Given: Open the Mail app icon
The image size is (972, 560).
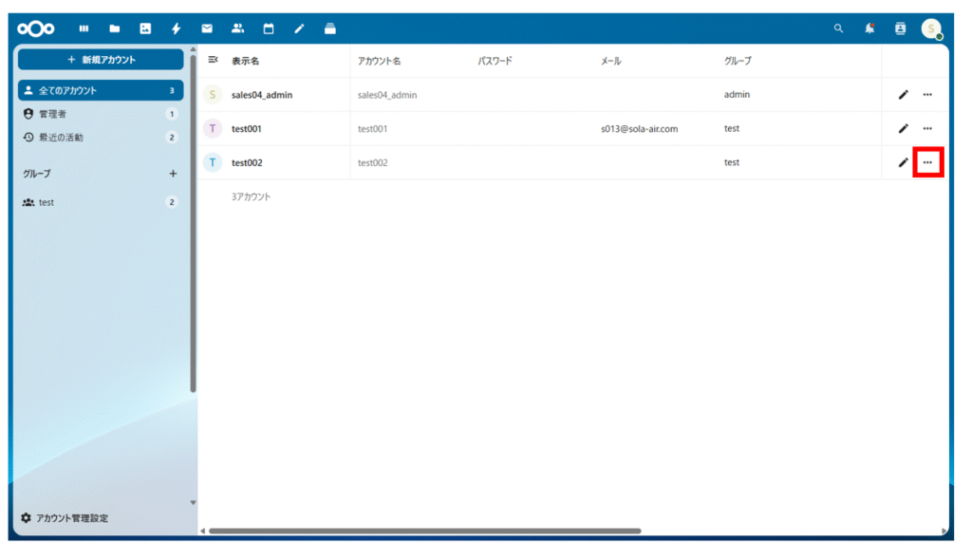Looking at the screenshot, I should coord(207,28).
